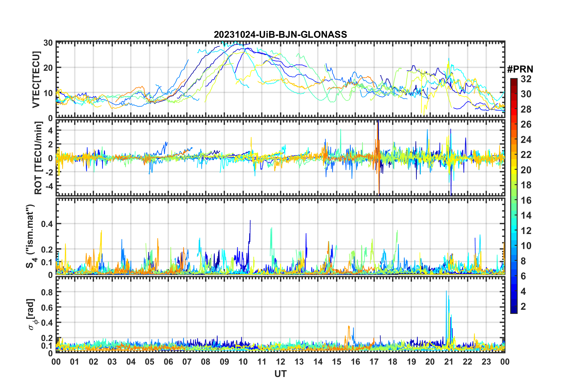Select the 0.8 tick on the sigma-phi axis
The width and height of the screenshot is (561, 392).
pos(47,292)
